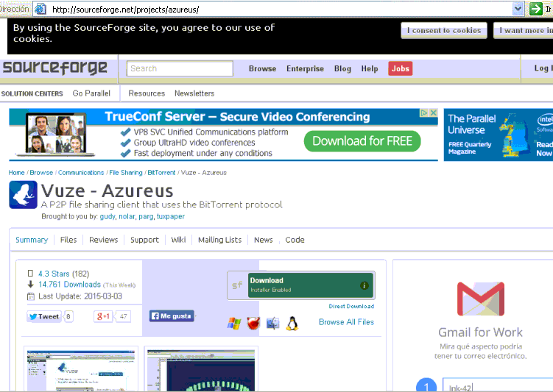
Task: Open the Mailing Lists tab
Action: [219, 240]
